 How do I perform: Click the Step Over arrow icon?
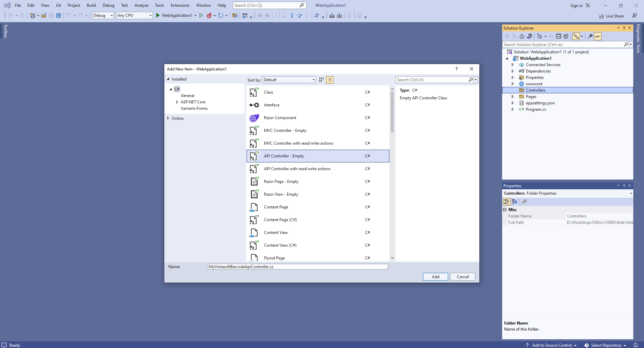click(300, 15)
